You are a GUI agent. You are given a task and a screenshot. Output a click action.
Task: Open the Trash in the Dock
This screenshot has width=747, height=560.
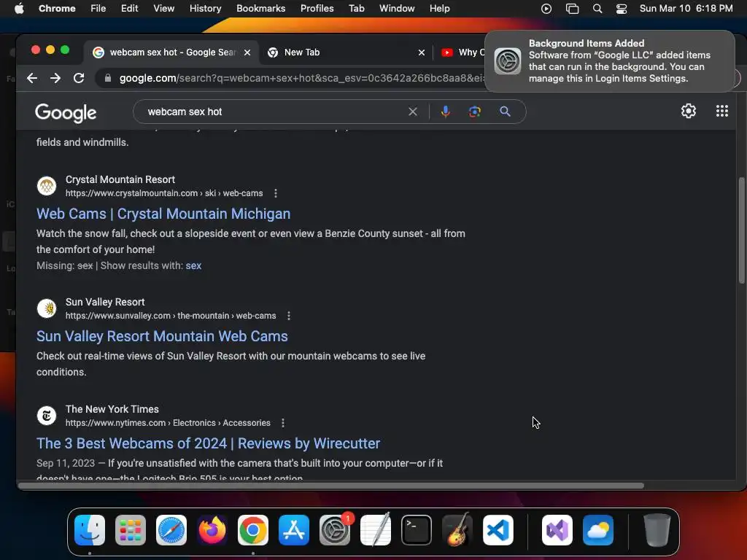tap(657, 530)
